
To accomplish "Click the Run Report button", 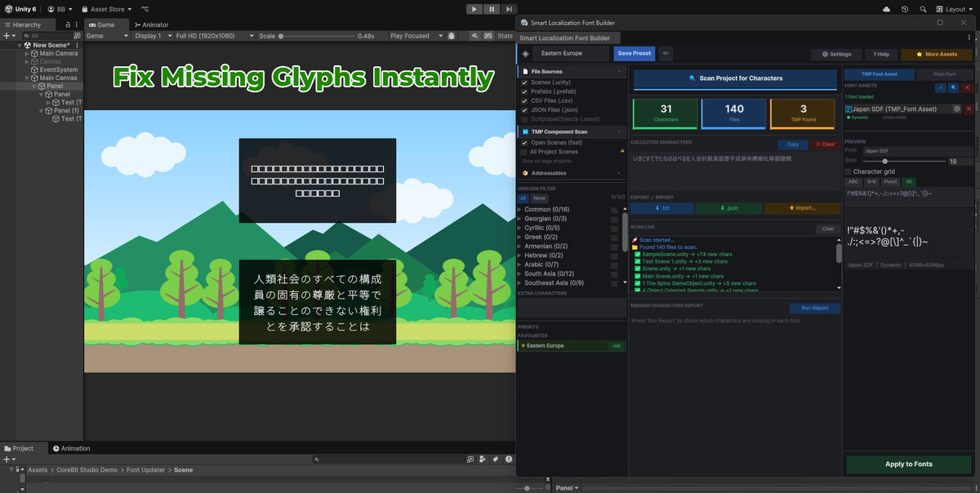I will click(x=815, y=308).
